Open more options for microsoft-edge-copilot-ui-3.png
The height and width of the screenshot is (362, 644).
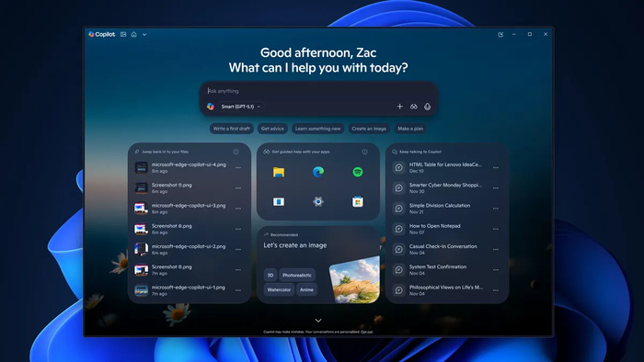[238, 209]
